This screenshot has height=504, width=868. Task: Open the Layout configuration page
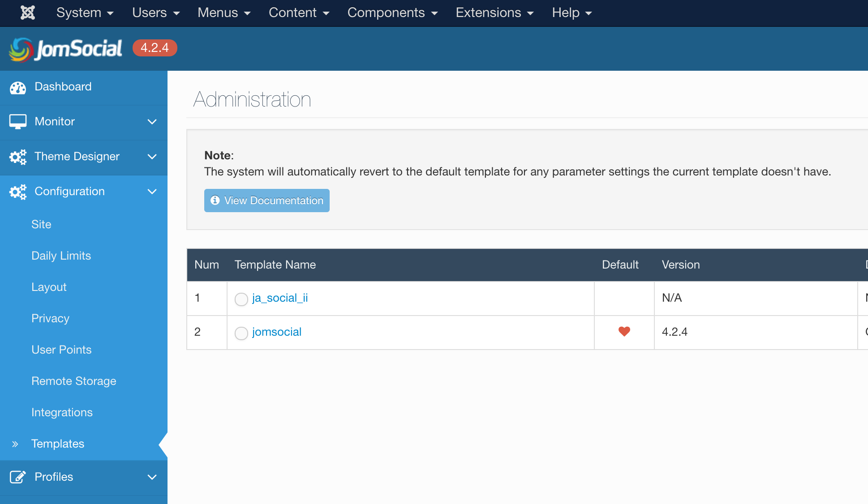(49, 287)
